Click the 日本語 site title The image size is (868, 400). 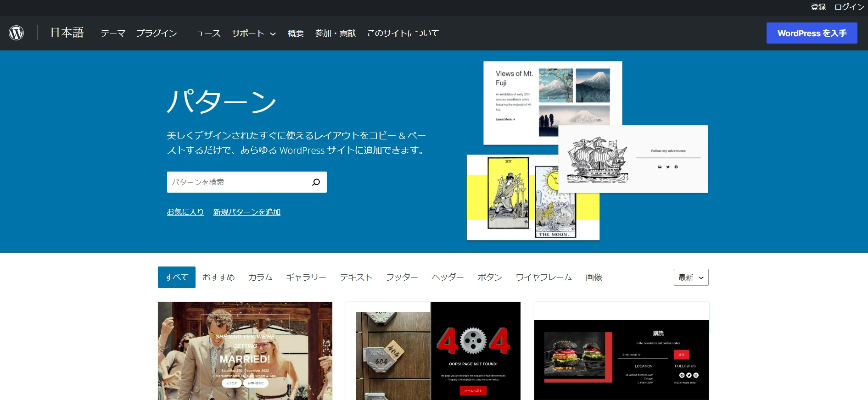click(67, 33)
